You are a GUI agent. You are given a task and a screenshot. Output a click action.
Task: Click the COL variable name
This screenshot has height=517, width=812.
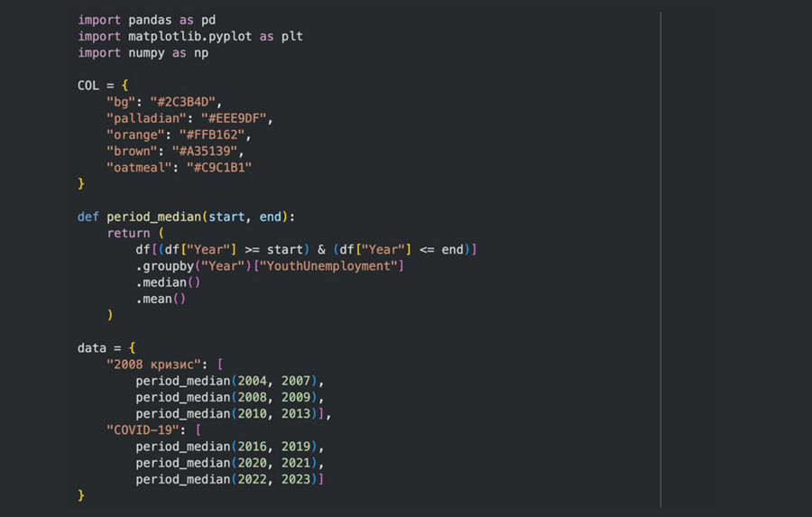coord(88,86)
